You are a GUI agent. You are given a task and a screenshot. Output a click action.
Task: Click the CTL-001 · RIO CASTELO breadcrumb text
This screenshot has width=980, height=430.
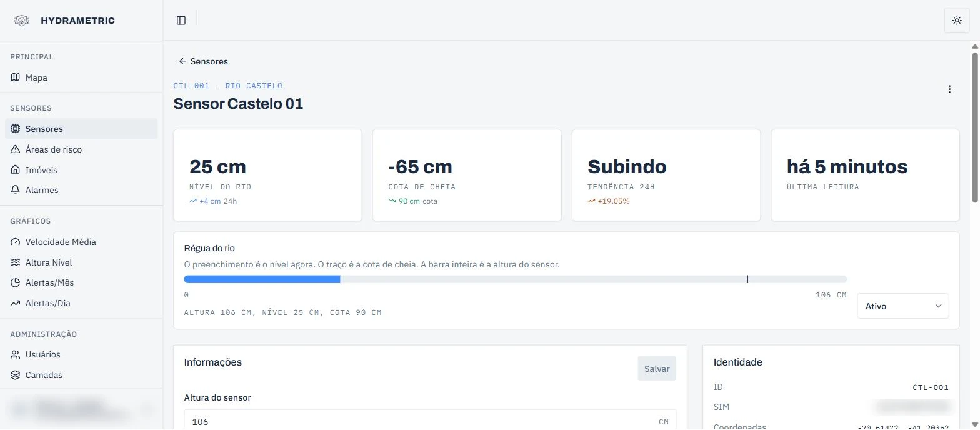228,86
